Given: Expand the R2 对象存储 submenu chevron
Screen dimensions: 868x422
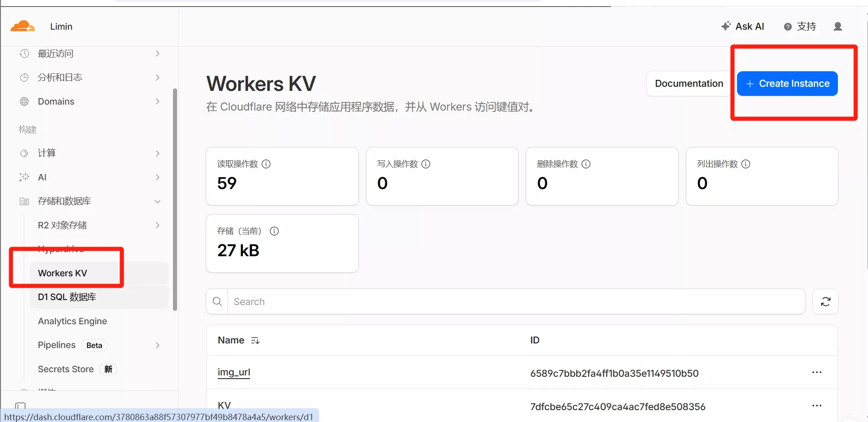Looking at the screenshot, I should [x=157, y=225].
